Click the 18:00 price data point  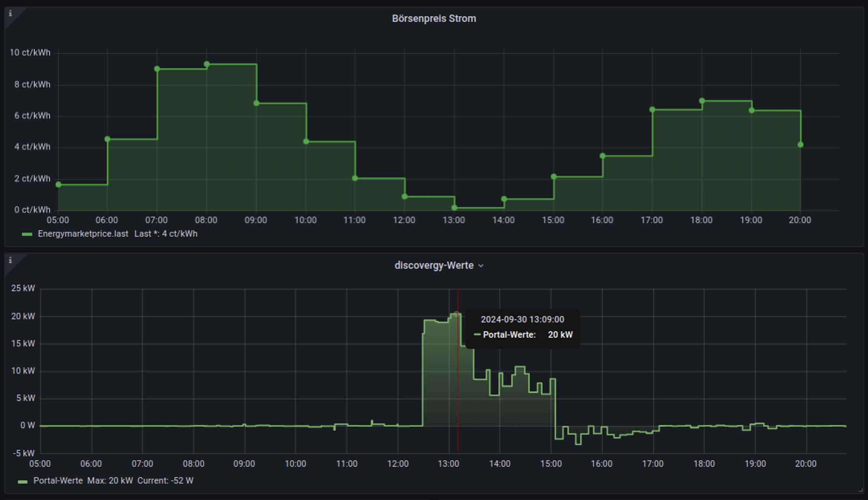click(x=702, y=101)
